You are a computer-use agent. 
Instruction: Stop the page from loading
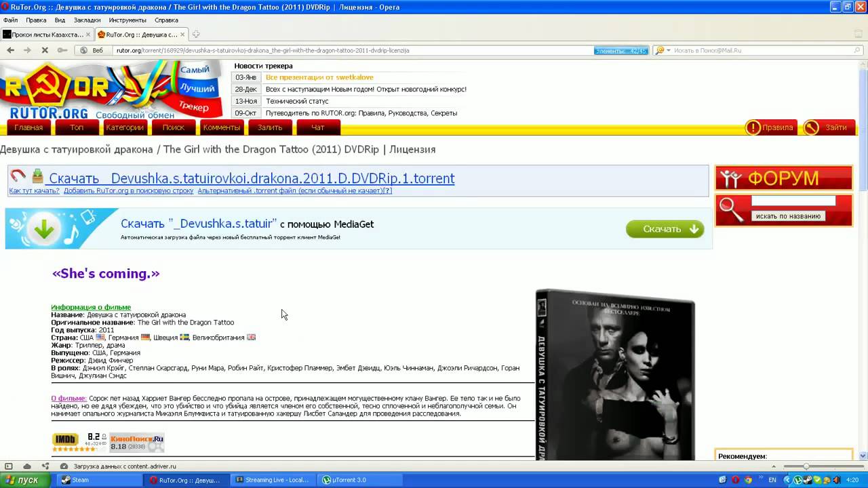coord(44,50)
